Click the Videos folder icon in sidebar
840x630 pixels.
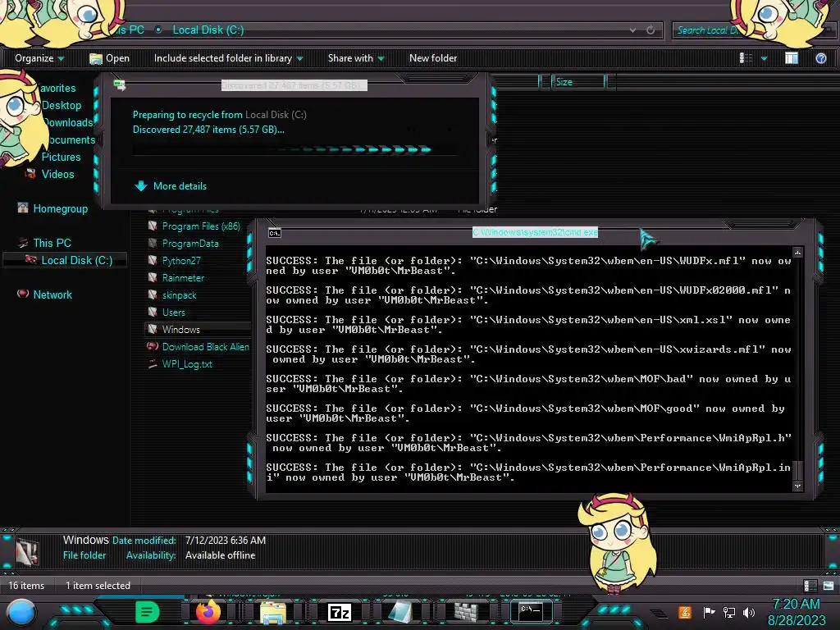pos(30,174)
